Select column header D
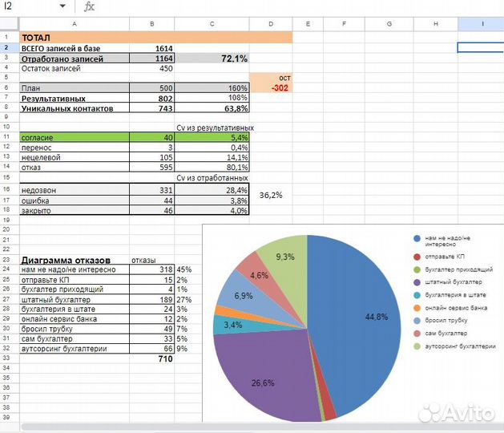The width and height of the screenshot is (504, 433). (x=270, y=24)
